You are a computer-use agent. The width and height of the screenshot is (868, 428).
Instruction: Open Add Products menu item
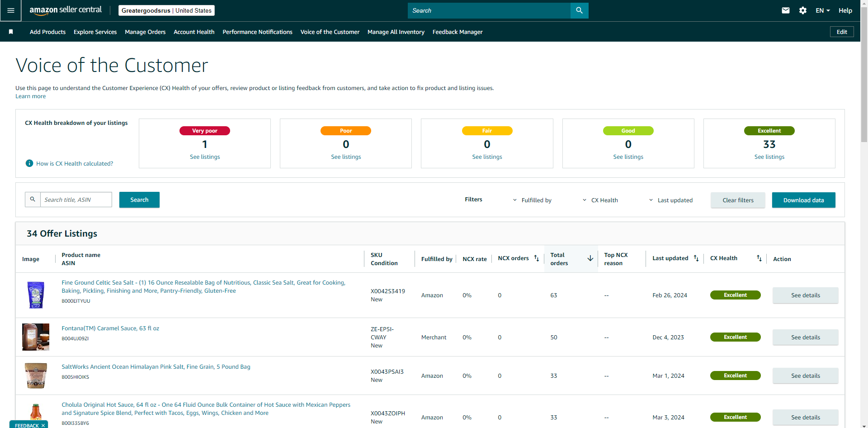point(47,32)
